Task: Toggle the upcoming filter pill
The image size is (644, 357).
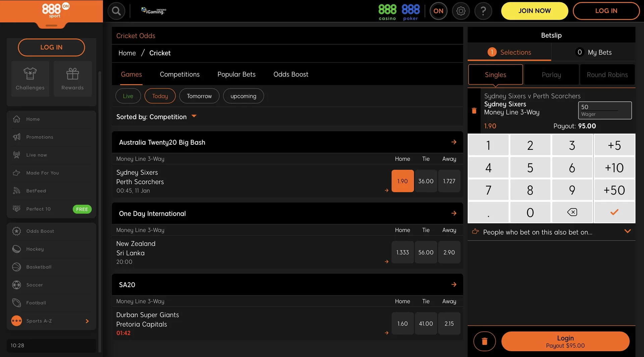Action: (x=243, y=96)
